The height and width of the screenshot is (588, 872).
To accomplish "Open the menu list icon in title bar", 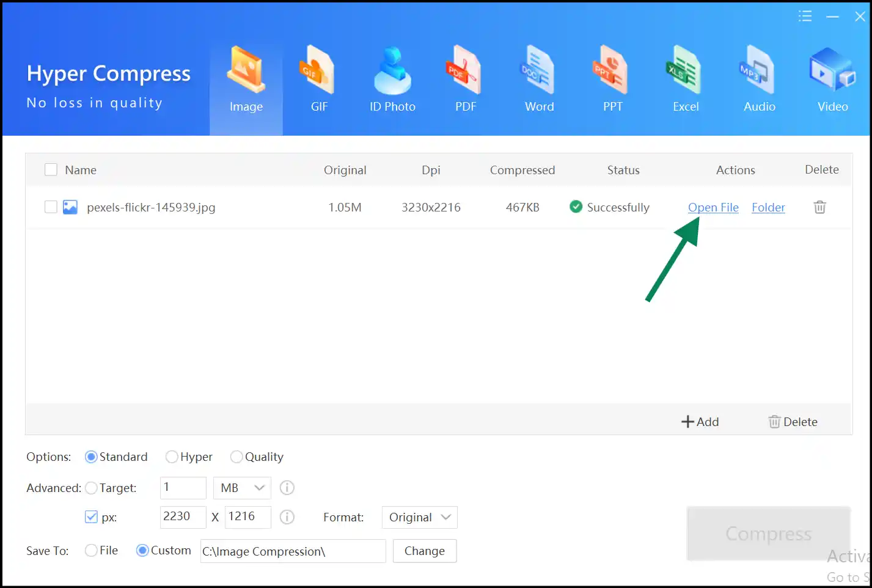I will 805,17.
